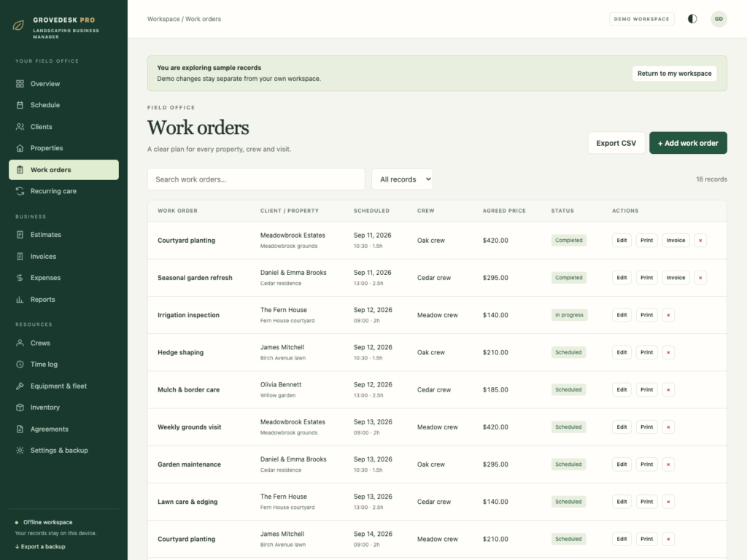747x560 pixels.
Task: Open Overview via its grid icon
Action: pos(20,84)
